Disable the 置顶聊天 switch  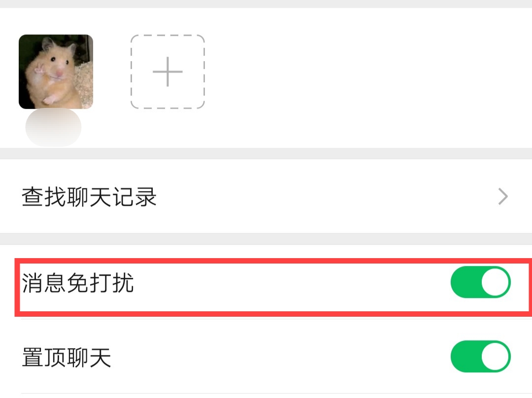(480, 357)
